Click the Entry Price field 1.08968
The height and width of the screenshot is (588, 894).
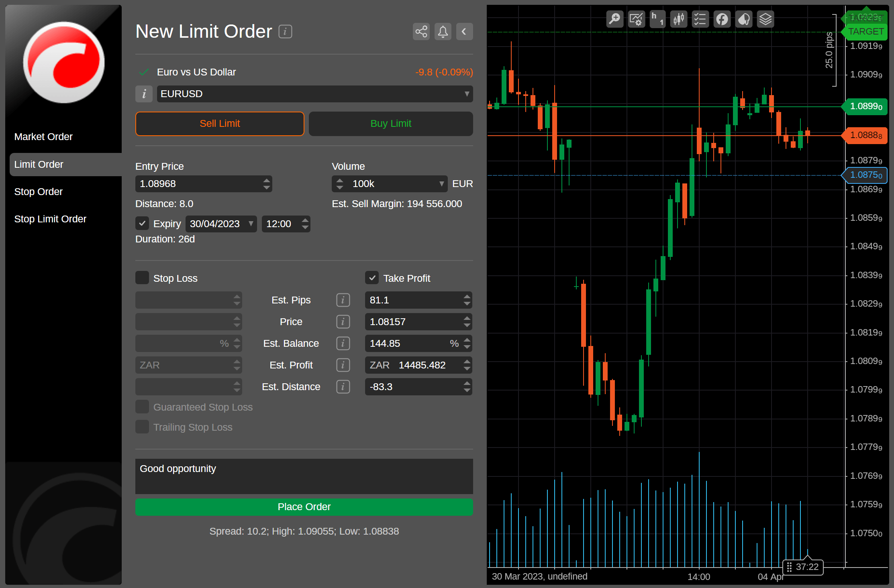[x=204, y=184]
